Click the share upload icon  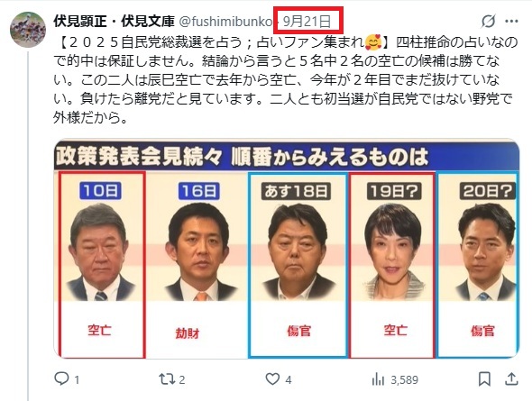(511, 379)
